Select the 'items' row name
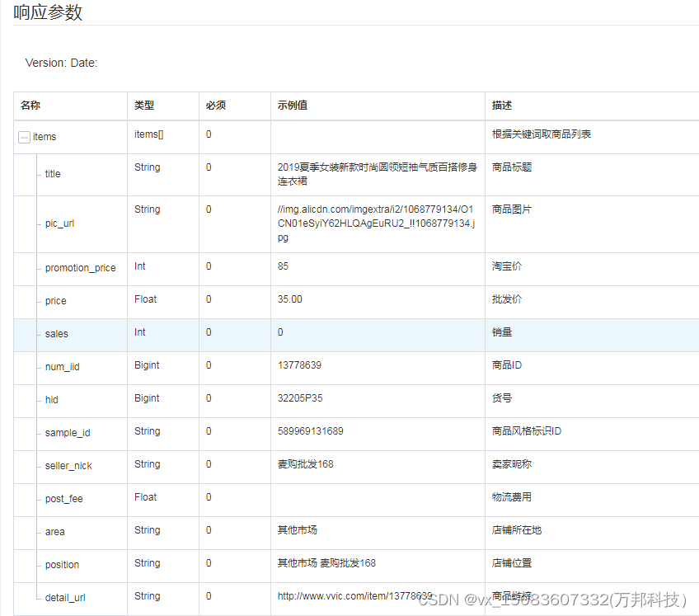Viewport: 699px width, 616px height. 45,137
